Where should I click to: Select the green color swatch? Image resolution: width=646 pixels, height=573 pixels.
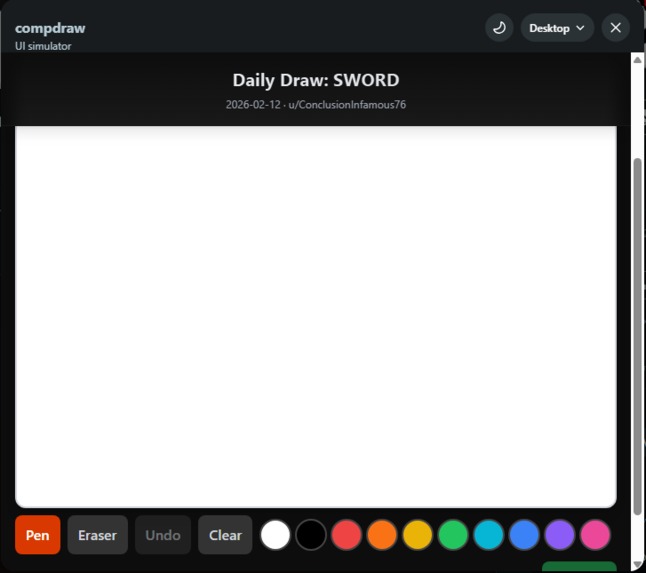(453, 535)
